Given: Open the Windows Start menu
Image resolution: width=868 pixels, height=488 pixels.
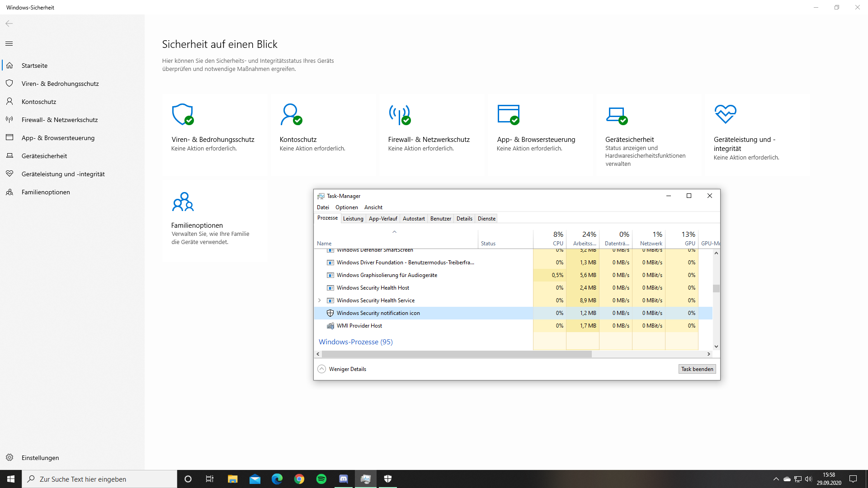Looking at the screenshot, I should point(11,479).
